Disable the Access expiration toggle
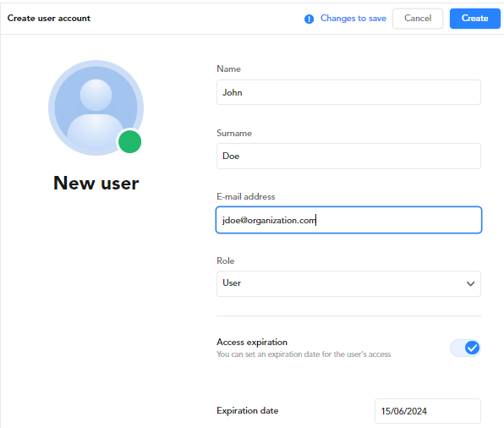 [x=465, y=348]
